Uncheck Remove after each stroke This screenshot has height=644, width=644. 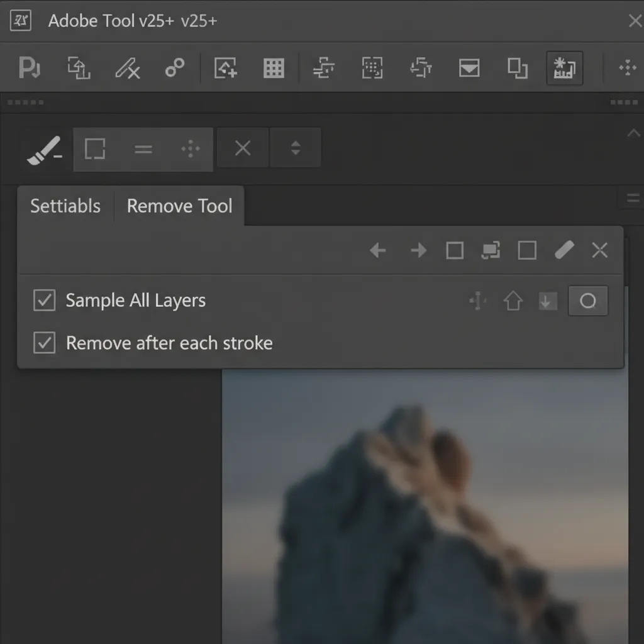(45, 343)
